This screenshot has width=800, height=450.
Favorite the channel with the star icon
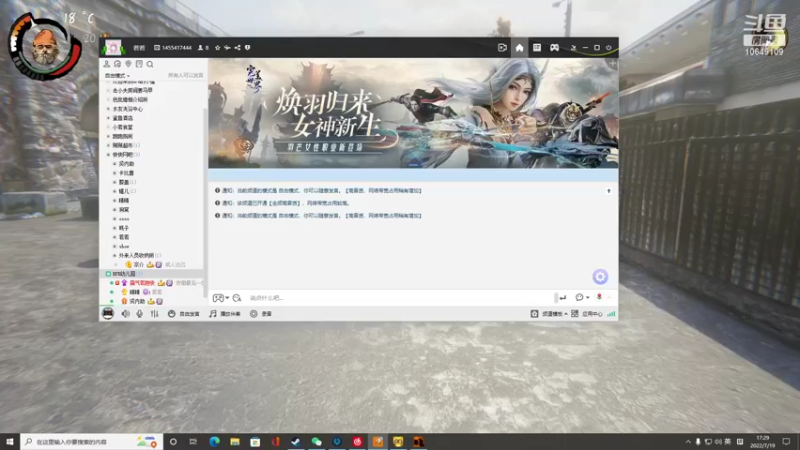coord(217,47)
